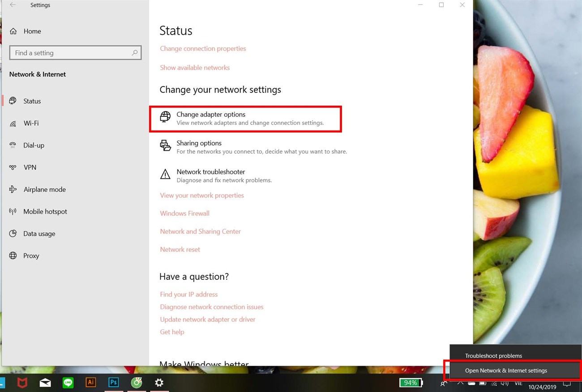Open the Windows Firewall link

click(x=184, y=213)
